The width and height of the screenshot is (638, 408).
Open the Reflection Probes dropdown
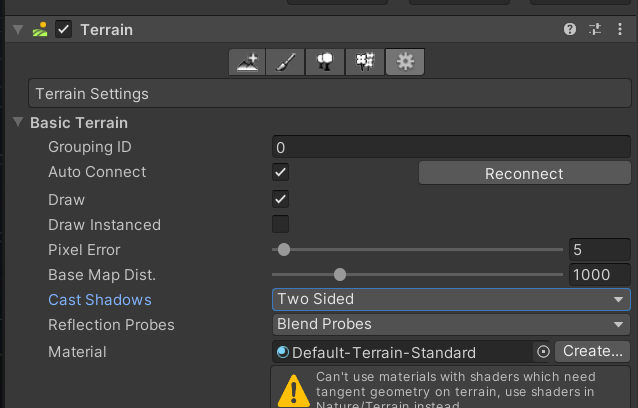pos(451,324)
